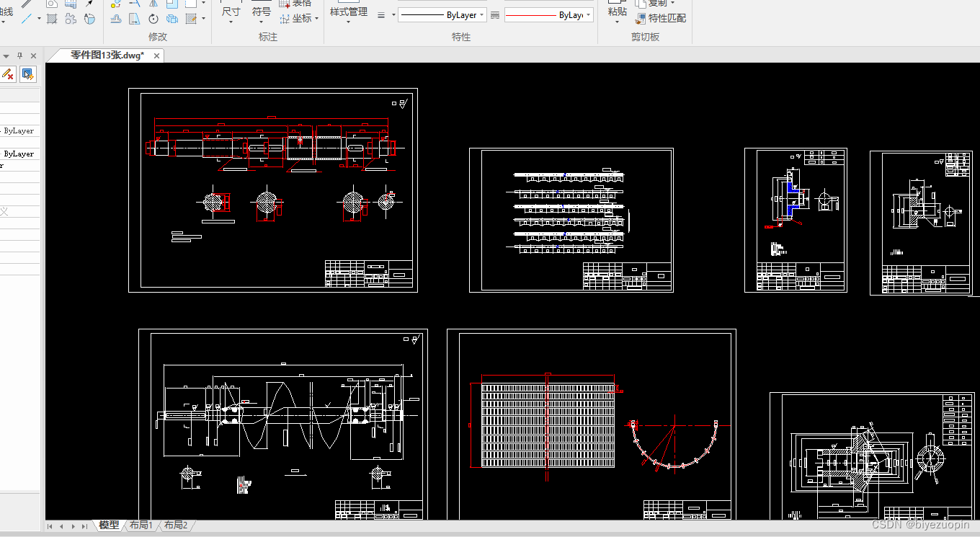Click the 粘贴 paste button
This screenshot has width=980, height=537.
pyautogui.click(x=617, y=11)
